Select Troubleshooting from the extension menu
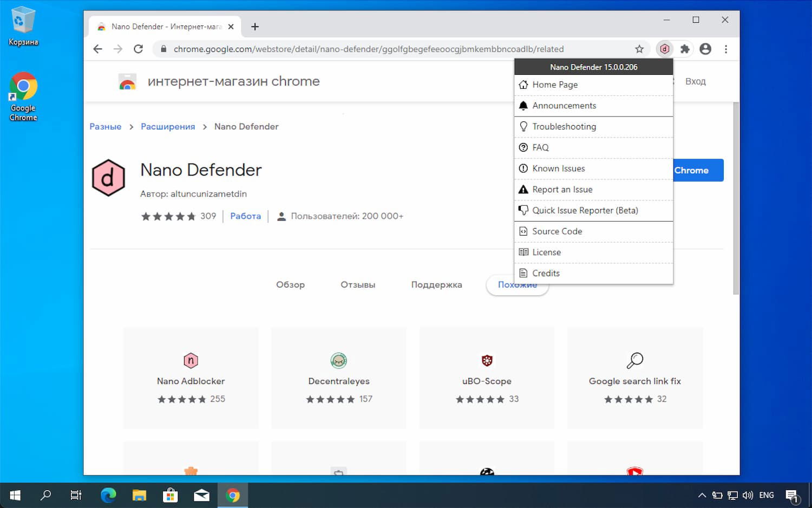 pyautogui.click(x=565, y=126)
